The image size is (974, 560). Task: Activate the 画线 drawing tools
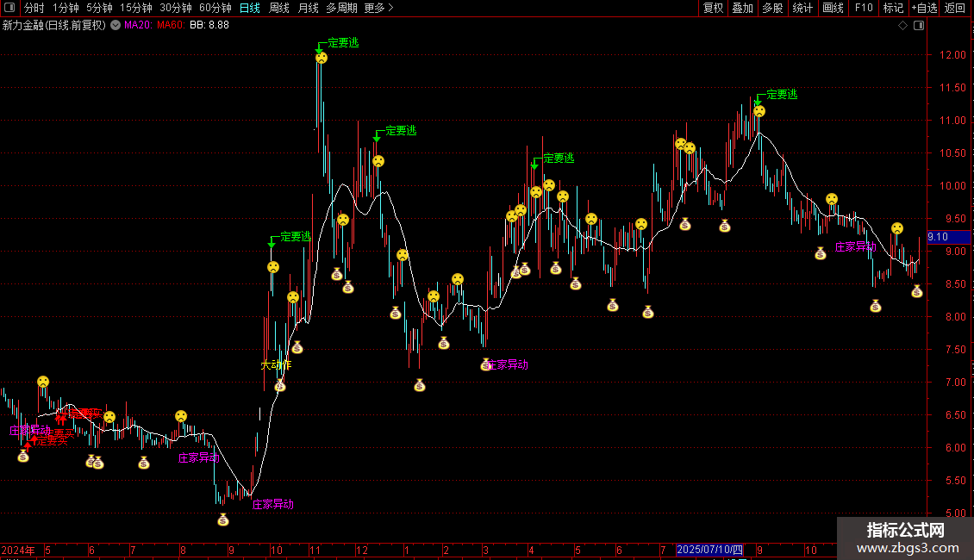tap(833, 8)
